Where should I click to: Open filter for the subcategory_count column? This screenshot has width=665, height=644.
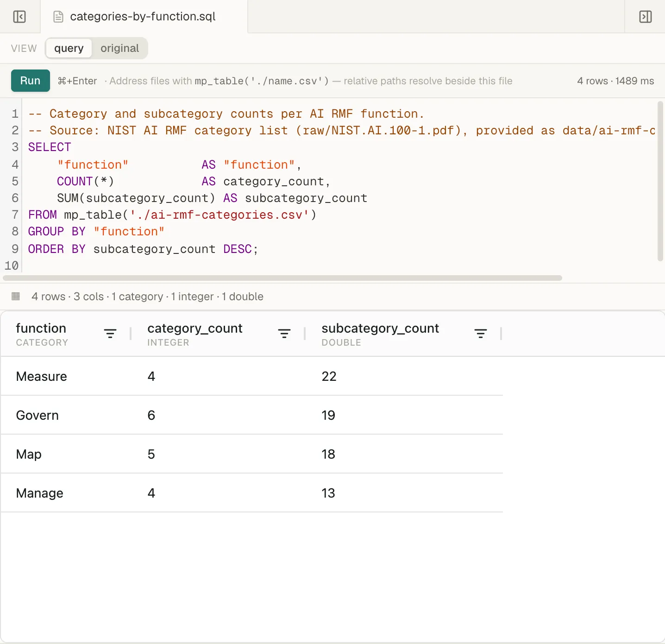click(481, 334)
